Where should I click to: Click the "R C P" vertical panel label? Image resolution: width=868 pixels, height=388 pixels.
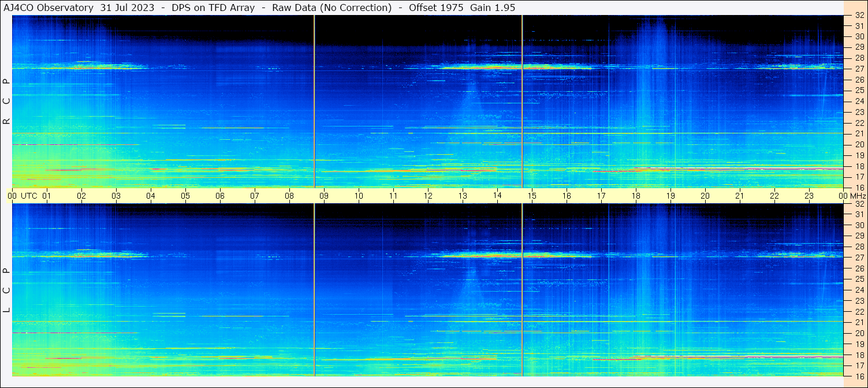6,102
